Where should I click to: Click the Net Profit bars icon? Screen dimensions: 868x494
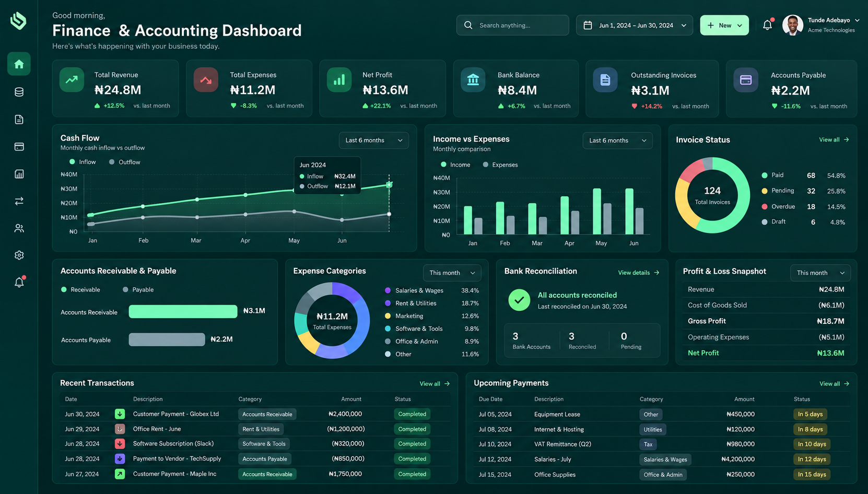click(339, 80)
